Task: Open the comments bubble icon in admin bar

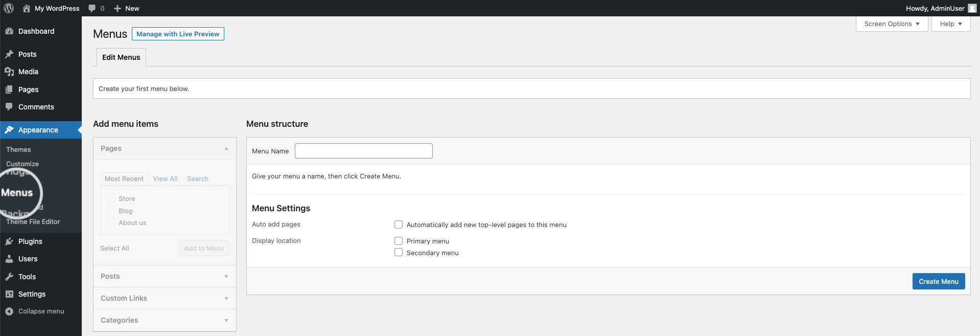Action: [x=92, y=9]
